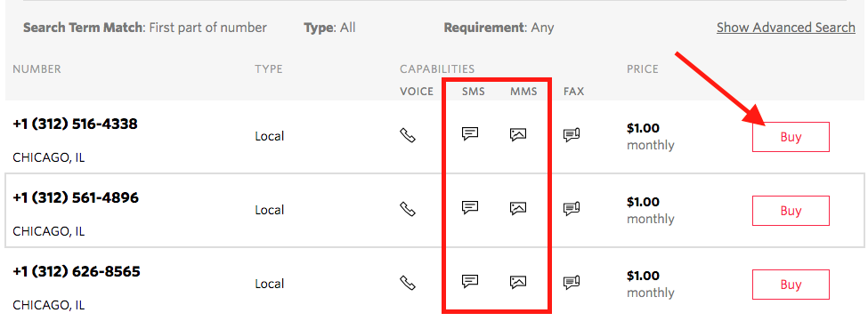
Task: Click SMS icon for +1 (312) 626-8565
Action: [x=470, y=282]
